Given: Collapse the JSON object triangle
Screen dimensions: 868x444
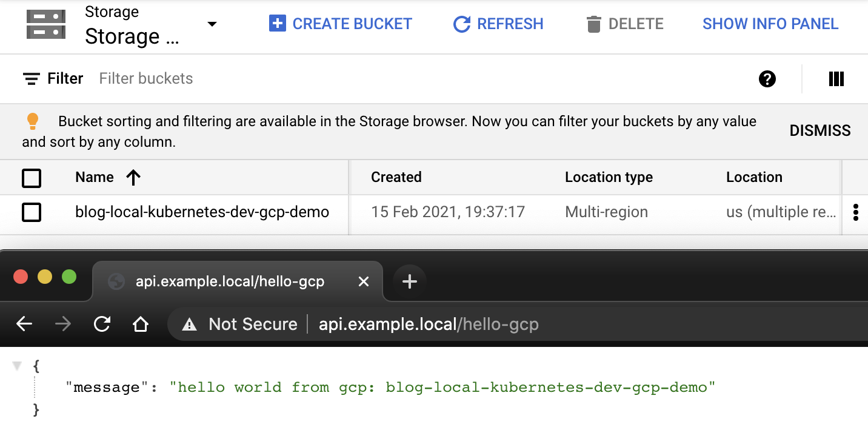Looking at the screenshot, I should click(17, 365).
